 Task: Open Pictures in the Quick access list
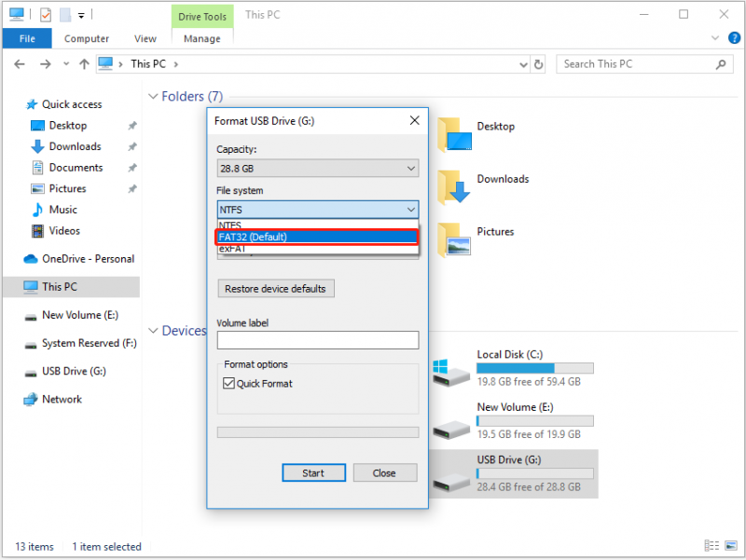coord(67,189)
